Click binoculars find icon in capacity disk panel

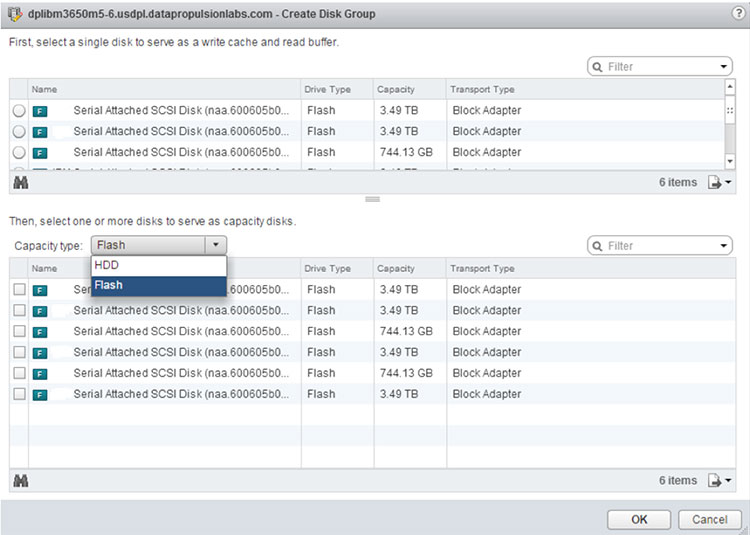point(20,481)
